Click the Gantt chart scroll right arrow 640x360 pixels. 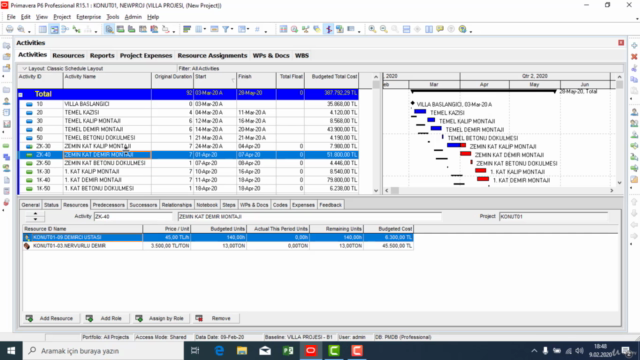tap(611, 191)
